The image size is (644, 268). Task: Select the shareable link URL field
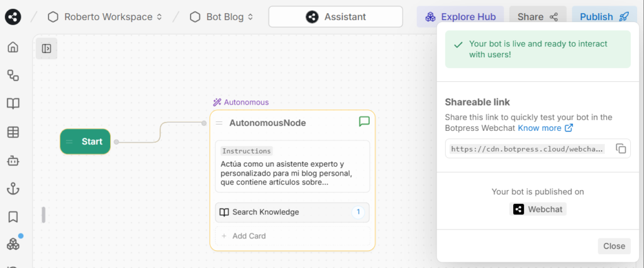click(528, 149)
